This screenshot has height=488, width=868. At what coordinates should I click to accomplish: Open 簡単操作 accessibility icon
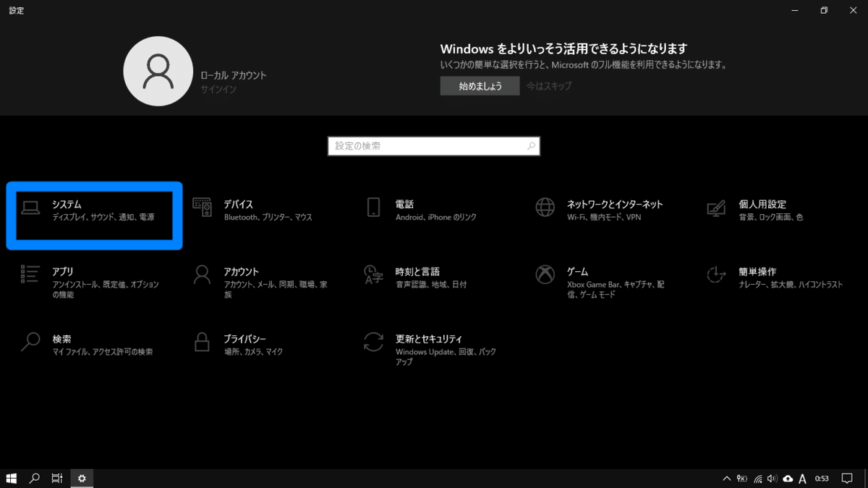pos(716,275)
